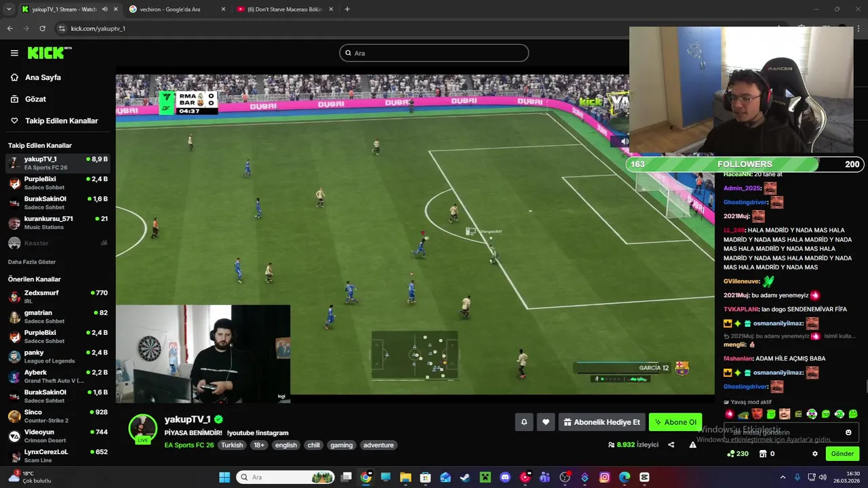Click the Gönder send button
Image resolution: width=868 pixels, height=488 pixels.
(x=842, y=453)
